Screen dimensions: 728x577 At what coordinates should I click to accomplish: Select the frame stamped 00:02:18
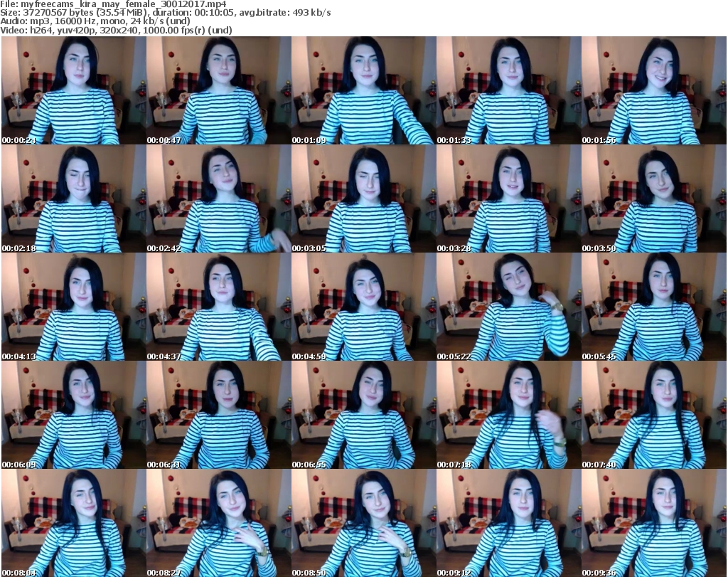click(x=74, y=198)
